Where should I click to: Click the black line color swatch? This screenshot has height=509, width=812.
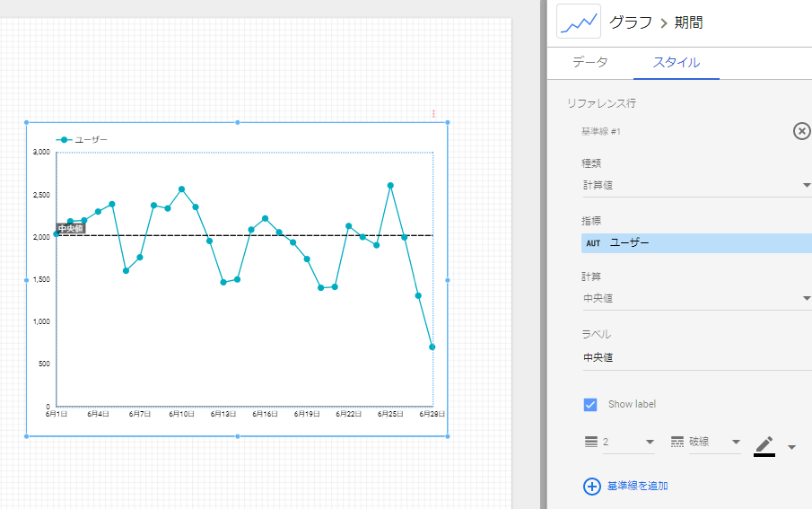764,455
